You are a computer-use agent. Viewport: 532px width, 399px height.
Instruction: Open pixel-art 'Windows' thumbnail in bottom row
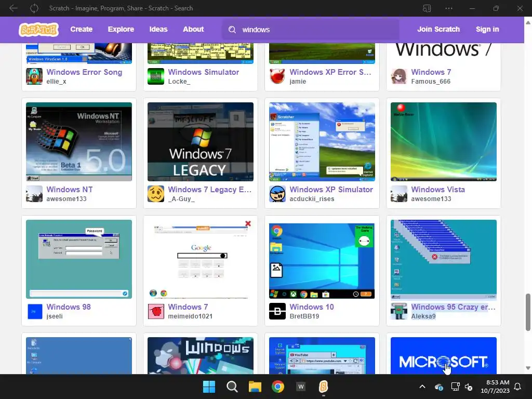[x=200, y=355]
